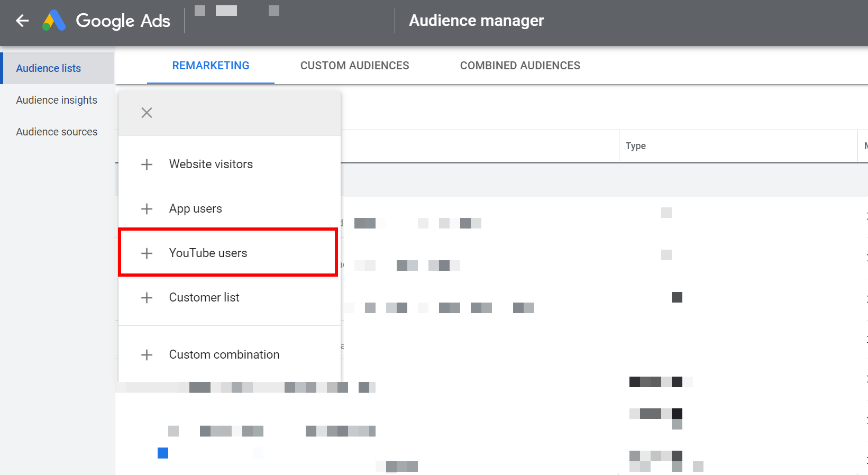868x475 pixels.
Task: Choose Custom combination option
Action: tap(230, 355)
